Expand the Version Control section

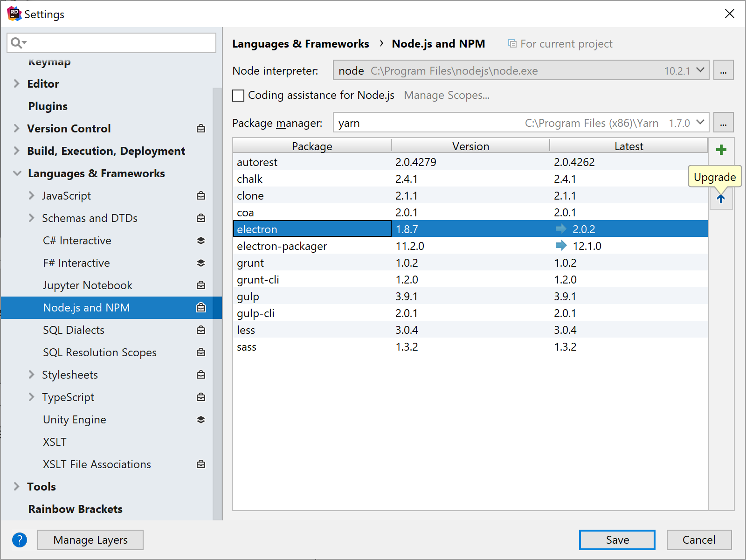(x=17, y=129)
